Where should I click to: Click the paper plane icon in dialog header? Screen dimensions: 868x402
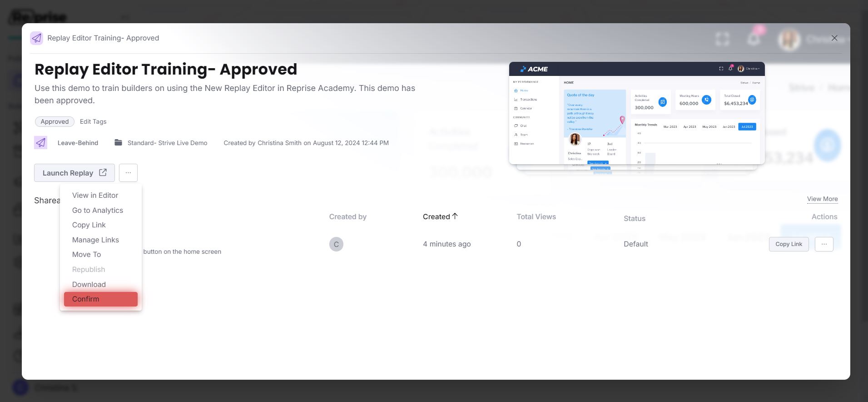click(36, 38)
